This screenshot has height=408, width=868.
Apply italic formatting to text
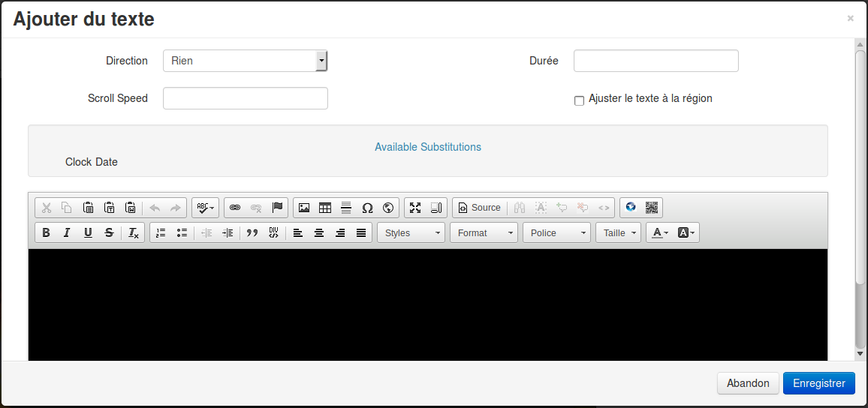67,233
